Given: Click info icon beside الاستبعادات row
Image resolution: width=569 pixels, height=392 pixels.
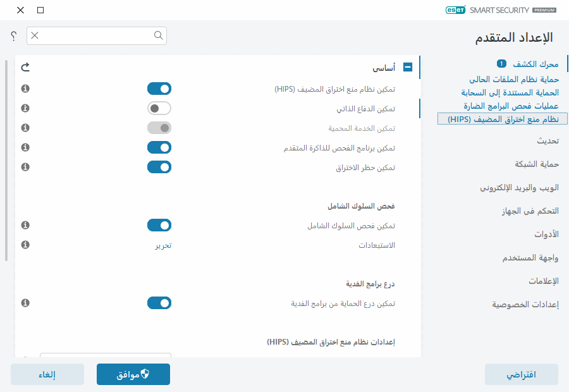Looking at the screenshot, I should pos(25,244).
